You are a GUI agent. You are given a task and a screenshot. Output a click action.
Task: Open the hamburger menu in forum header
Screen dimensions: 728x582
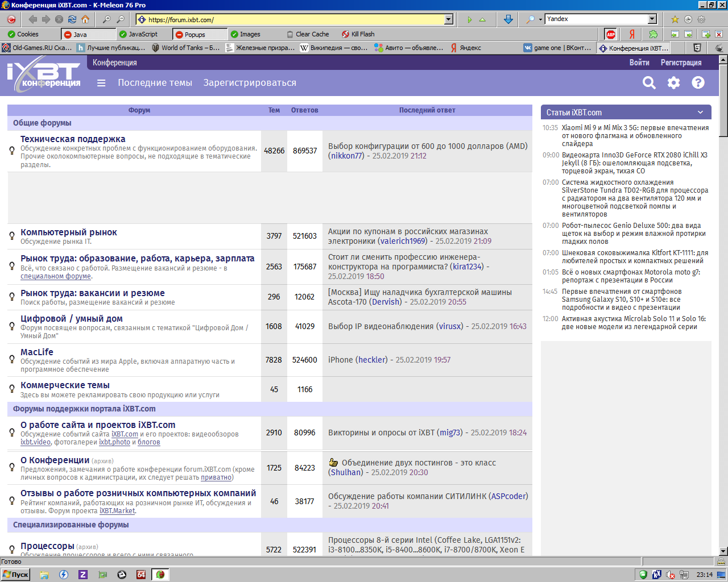click(101, 83)
